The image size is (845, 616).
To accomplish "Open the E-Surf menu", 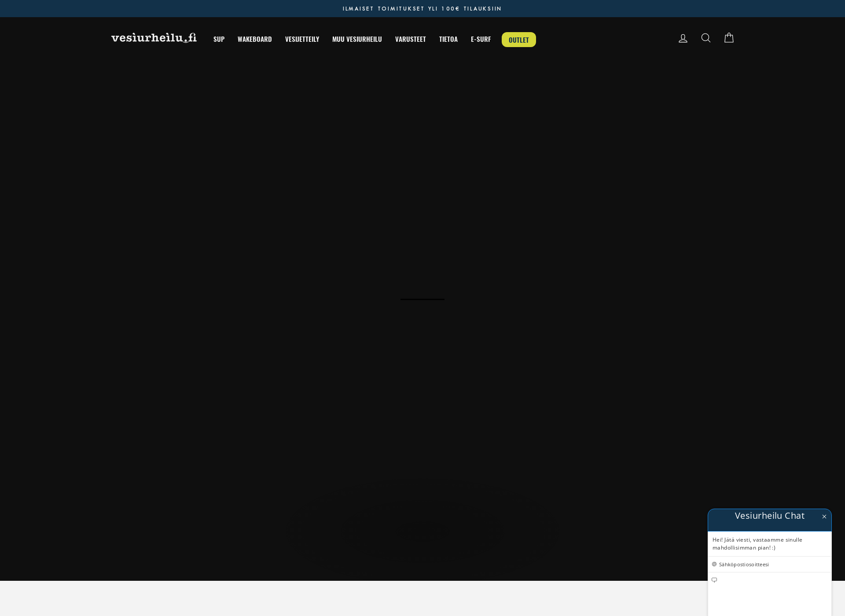I will 481,39.
